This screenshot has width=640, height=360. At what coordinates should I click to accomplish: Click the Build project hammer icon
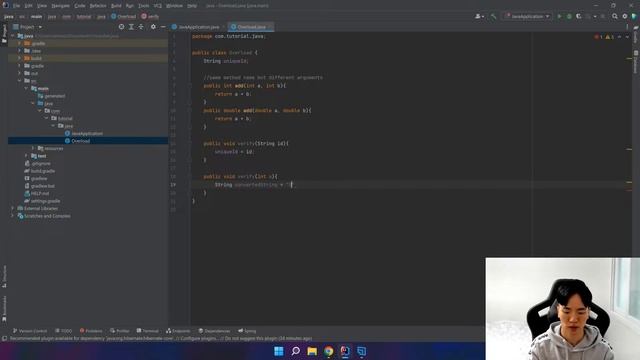pos(493,16)
